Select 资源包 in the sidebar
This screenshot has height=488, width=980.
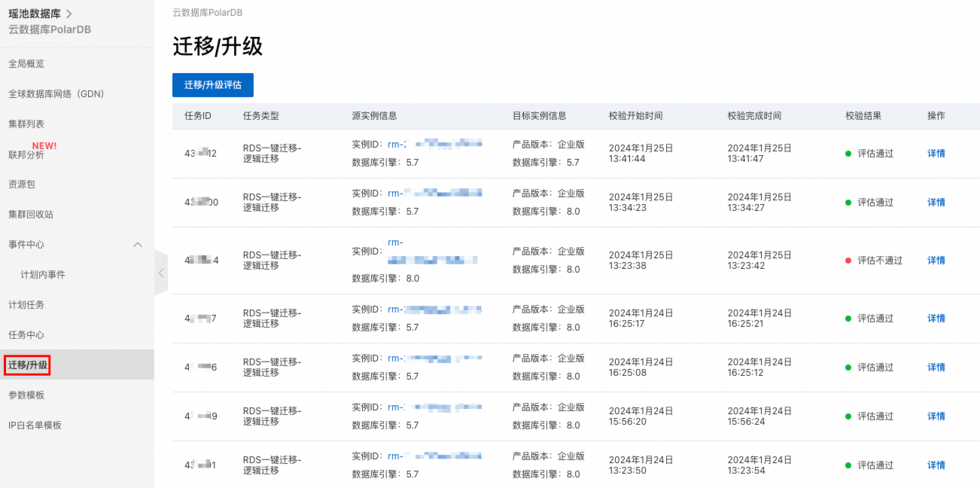[22, 185]
